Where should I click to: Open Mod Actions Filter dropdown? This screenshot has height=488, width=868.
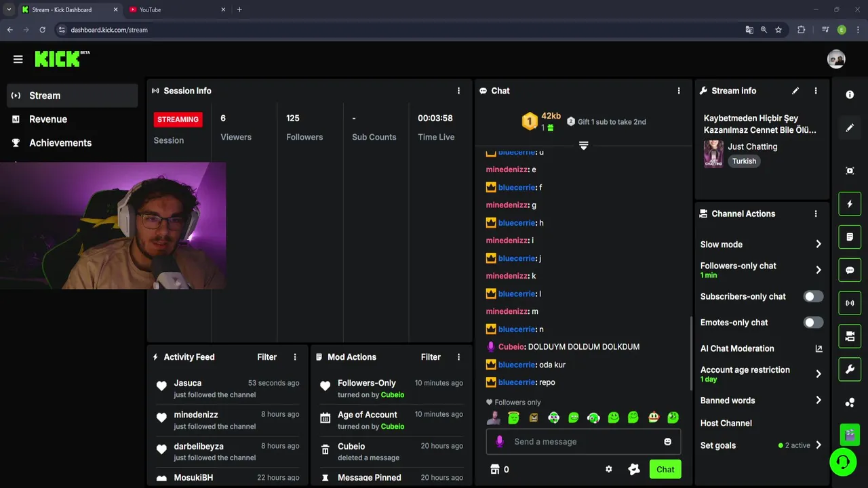(431, 357)
